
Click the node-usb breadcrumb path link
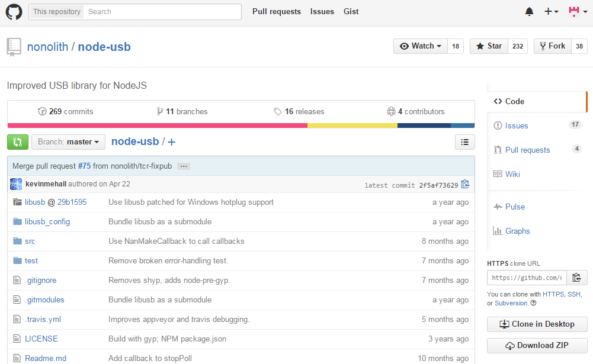[x=135, y=141]
